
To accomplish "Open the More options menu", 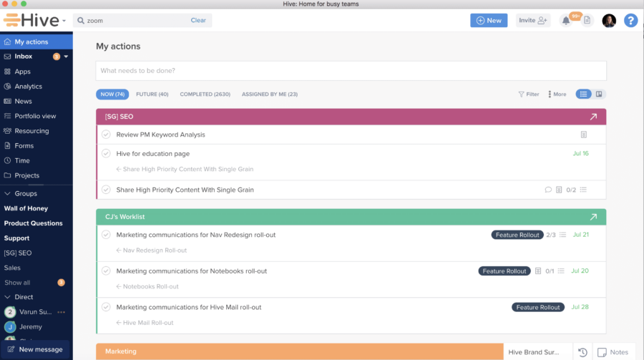I will [x=557, y=94].
